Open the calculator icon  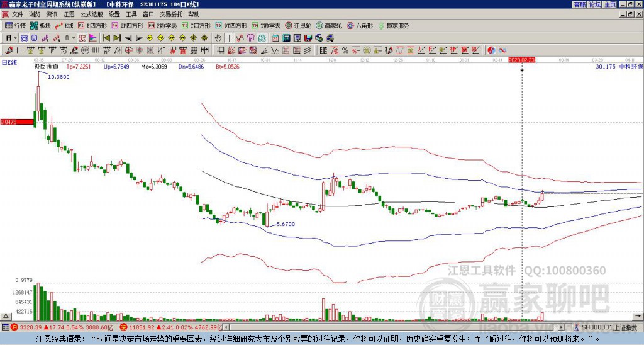coord(287,38)
